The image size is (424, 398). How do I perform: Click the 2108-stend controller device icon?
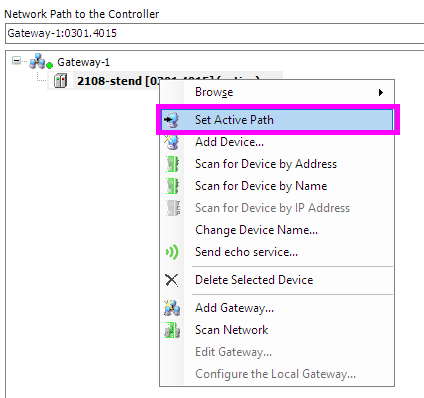61,81
